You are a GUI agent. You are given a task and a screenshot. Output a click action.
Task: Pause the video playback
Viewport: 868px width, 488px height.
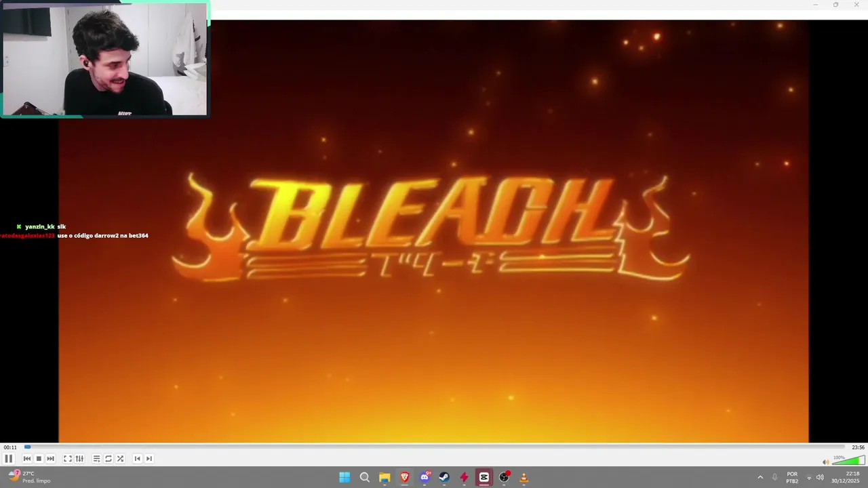coord(9,459)
